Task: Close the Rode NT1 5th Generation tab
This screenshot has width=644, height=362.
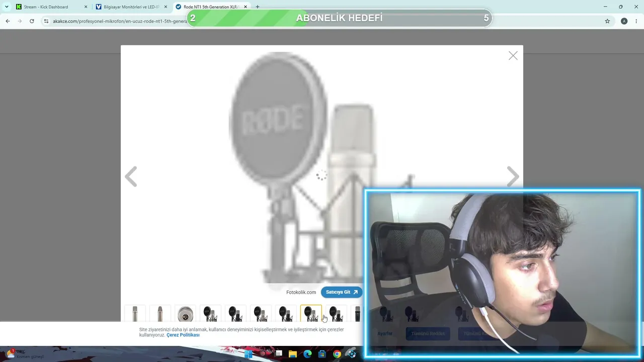Action: click(246, 7)
